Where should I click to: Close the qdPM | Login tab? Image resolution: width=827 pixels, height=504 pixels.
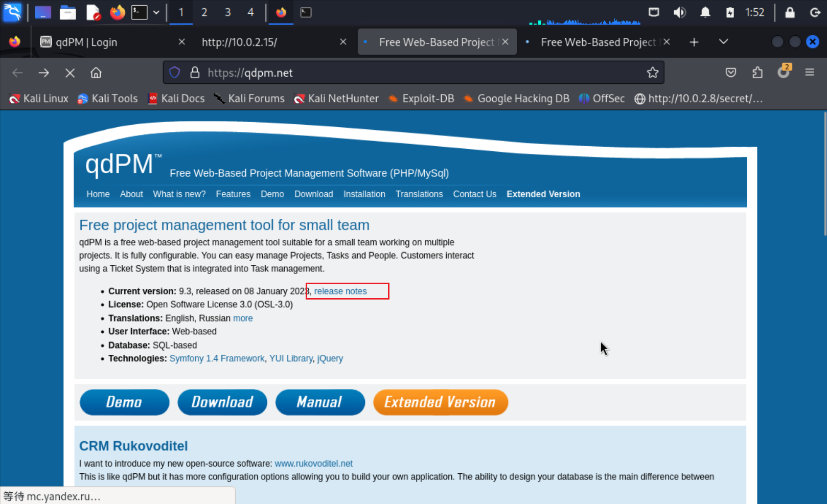tap(181, 42)
